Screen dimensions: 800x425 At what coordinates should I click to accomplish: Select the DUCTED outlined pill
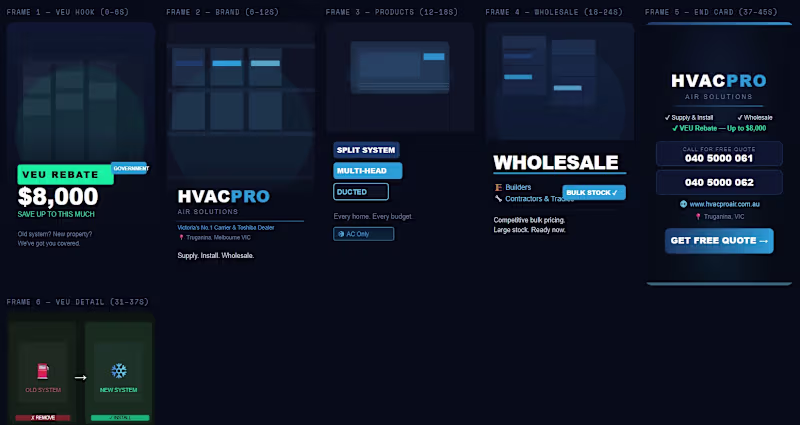tap(361, 192)
